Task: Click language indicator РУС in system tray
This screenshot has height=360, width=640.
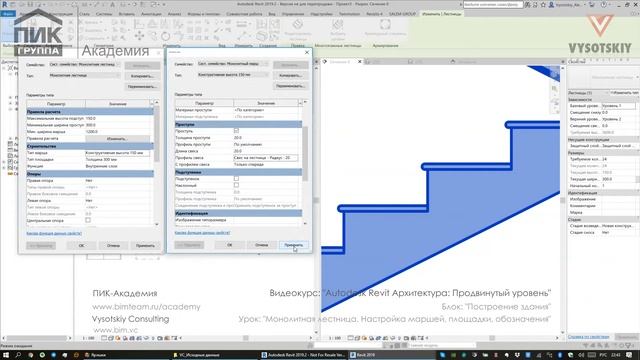Action: 603,355
